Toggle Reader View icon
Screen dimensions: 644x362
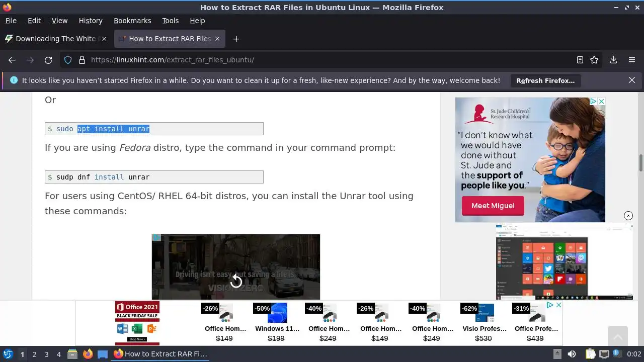[580, 60]
